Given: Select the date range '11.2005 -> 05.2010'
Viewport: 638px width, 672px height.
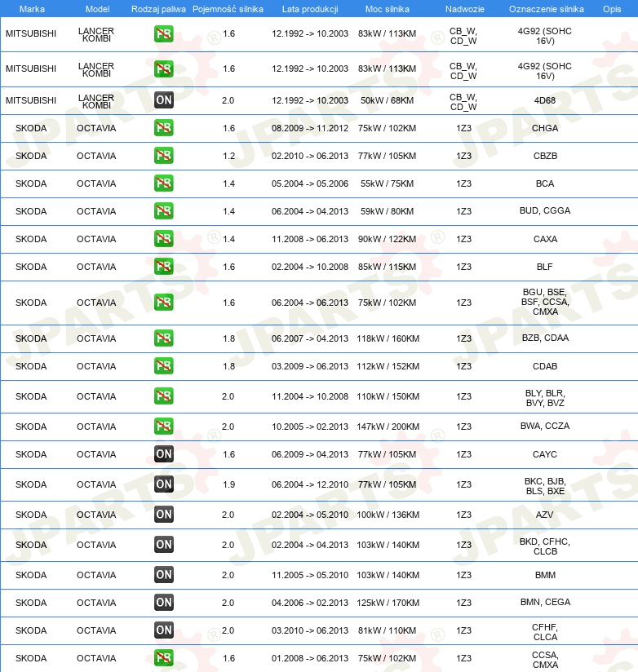Looking at the screenshot, I should point(310,575).
